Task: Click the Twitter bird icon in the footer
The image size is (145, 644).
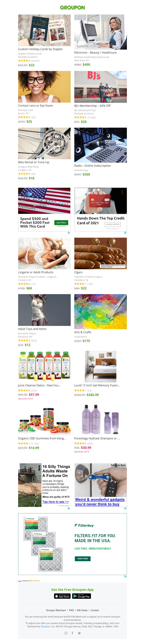Action: coord(79,633)
